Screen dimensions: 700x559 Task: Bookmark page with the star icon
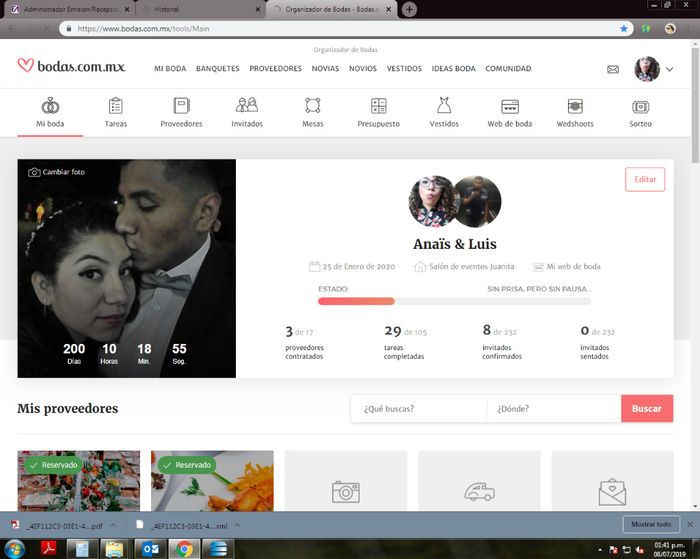click(624, 29)
